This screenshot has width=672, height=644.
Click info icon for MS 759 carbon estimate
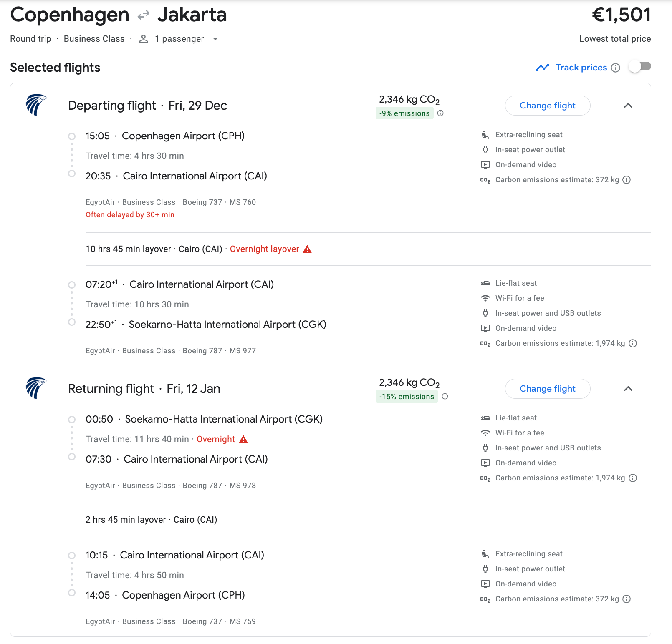627,599
